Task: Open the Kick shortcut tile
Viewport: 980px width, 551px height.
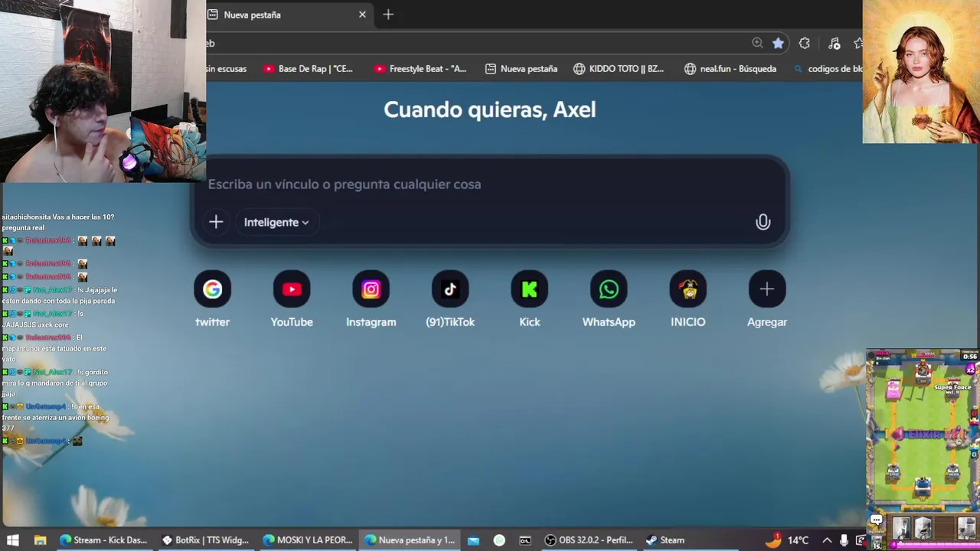Action: point(530,299)
